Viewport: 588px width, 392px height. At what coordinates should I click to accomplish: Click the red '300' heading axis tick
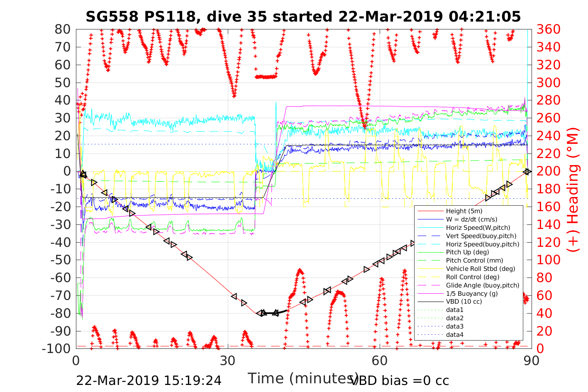(548, 83)
